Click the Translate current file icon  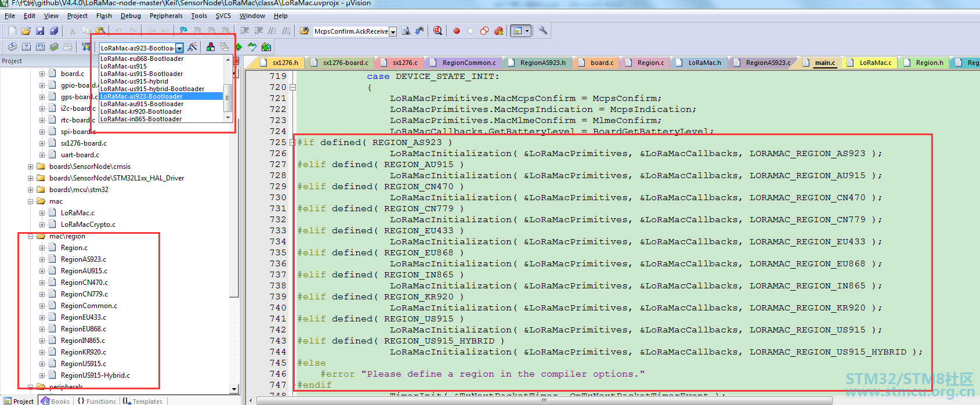pyautogui.click(x=12, y=47)
